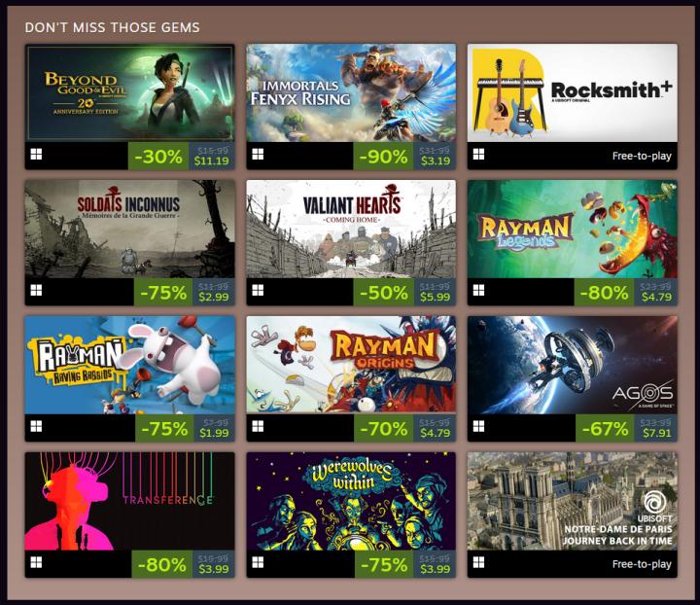This screenshot has width=700, height=605.
Task: Open the Valiant Hearts Coming Home tile
Action: [351, 229]
